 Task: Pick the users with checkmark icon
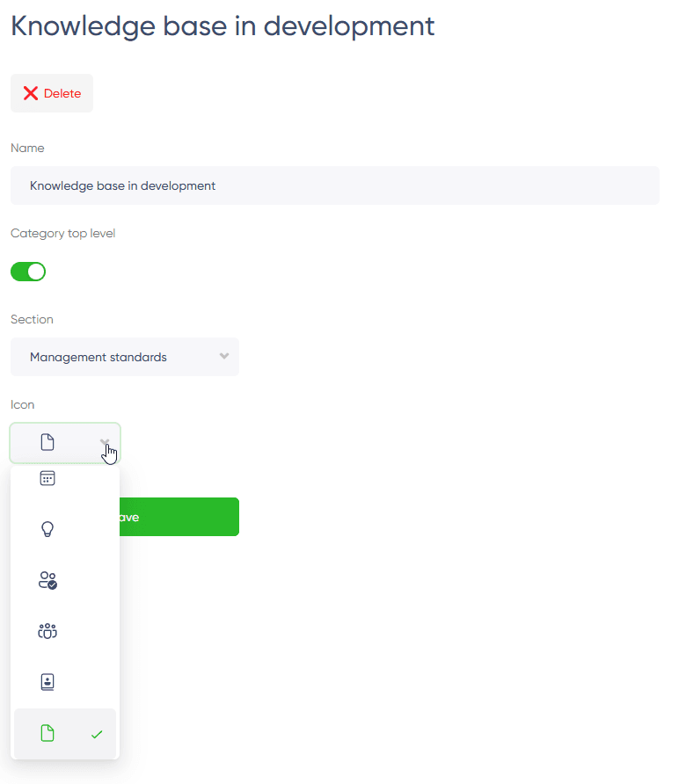point(48,580)
